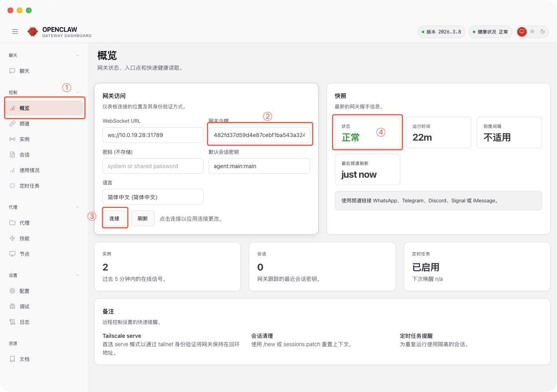Open 实例 via its broadcast icon
557x392 pixels.
(12, 139)
